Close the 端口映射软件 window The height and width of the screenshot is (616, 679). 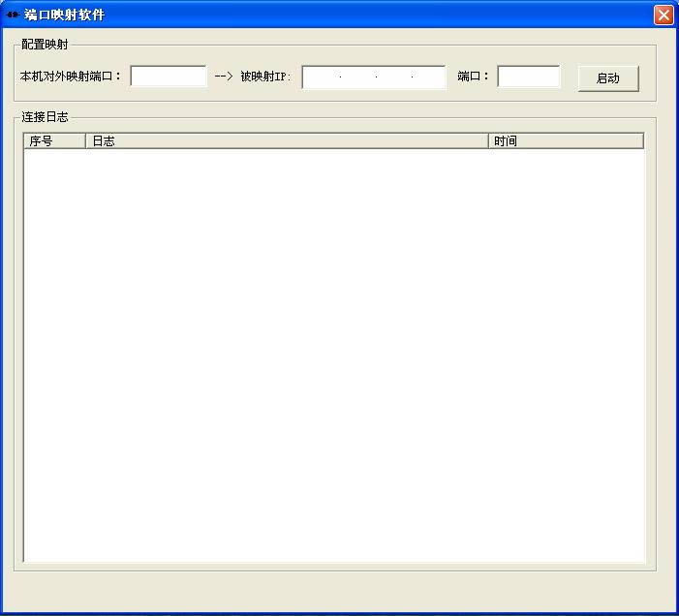[x=663, y=15]
